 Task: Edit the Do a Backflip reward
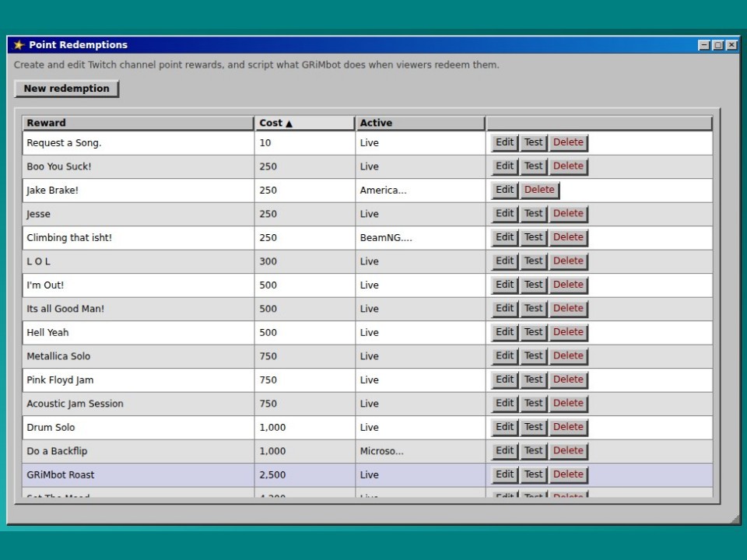coord(504,451)
